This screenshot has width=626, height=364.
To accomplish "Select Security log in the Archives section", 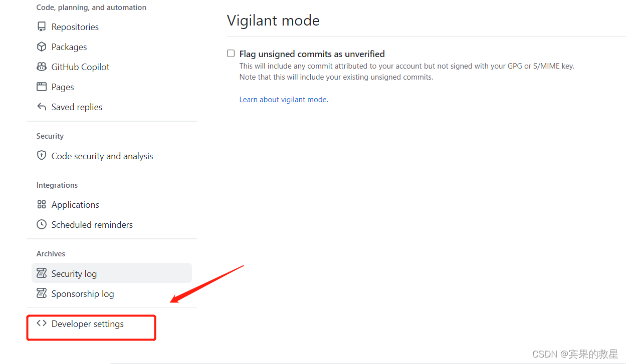I will [74, 273].
